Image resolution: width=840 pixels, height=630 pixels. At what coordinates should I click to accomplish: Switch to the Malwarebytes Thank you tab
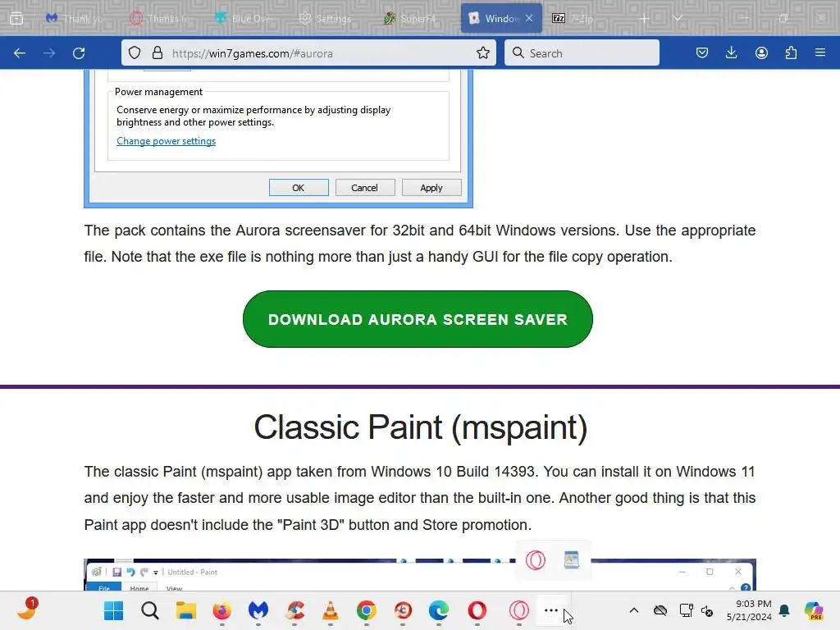tap(75, 18)
